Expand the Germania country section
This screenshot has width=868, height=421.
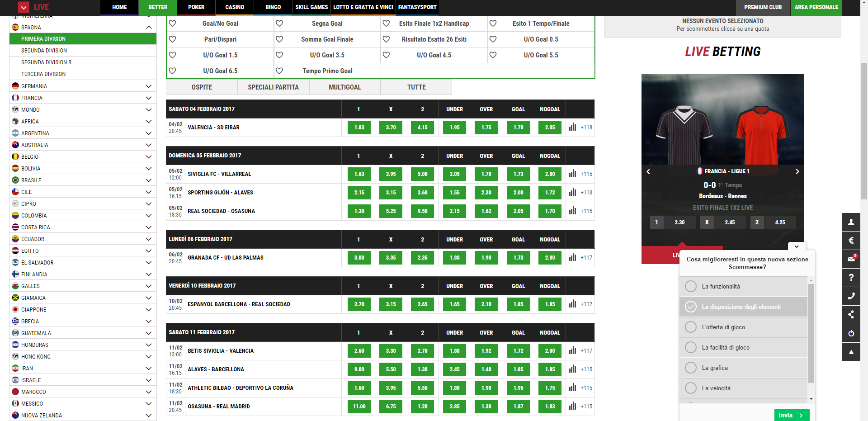click(148, 86)
